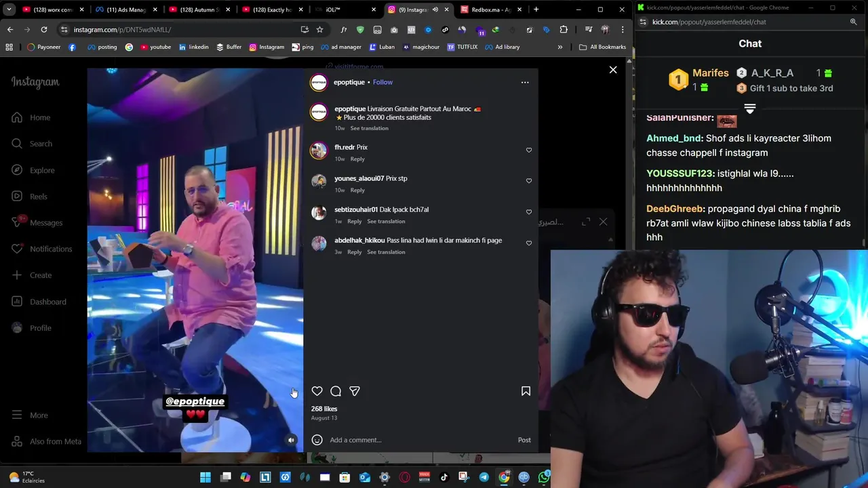Screen dimensions: 868x488
Task: Open Chrome three-dot menu
Action: [623, 30]
